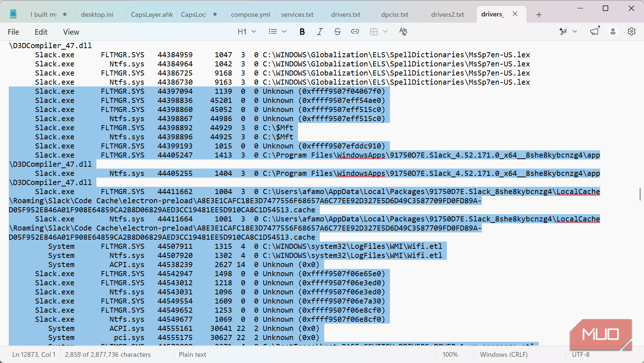Click the vertical scrollbar thumb
644x363 pixels.
640,194
